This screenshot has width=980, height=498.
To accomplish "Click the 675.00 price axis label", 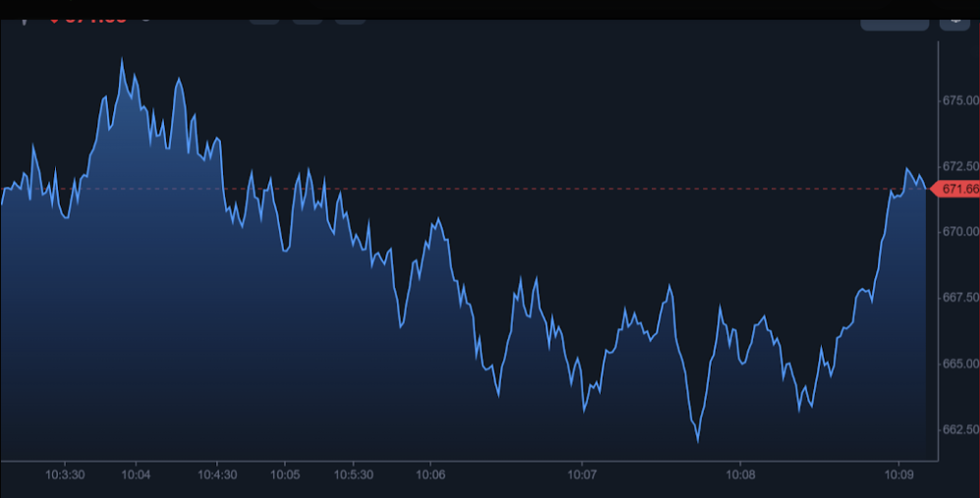I will tap(959, 100).
